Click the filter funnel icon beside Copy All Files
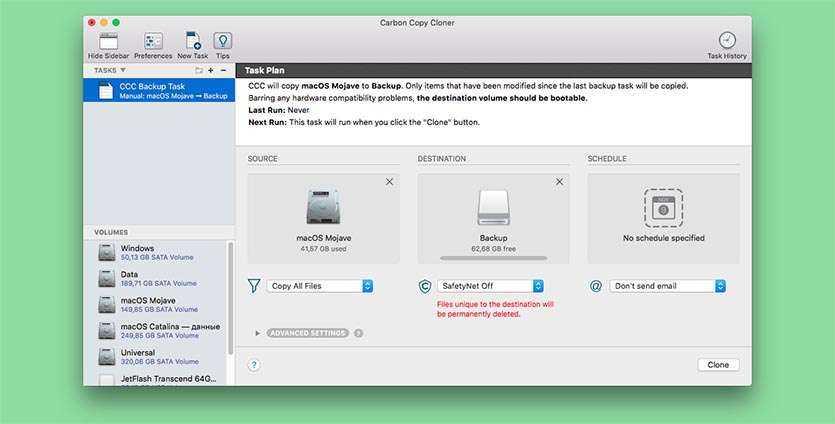The image size is (835, 424). click(254, 286)
